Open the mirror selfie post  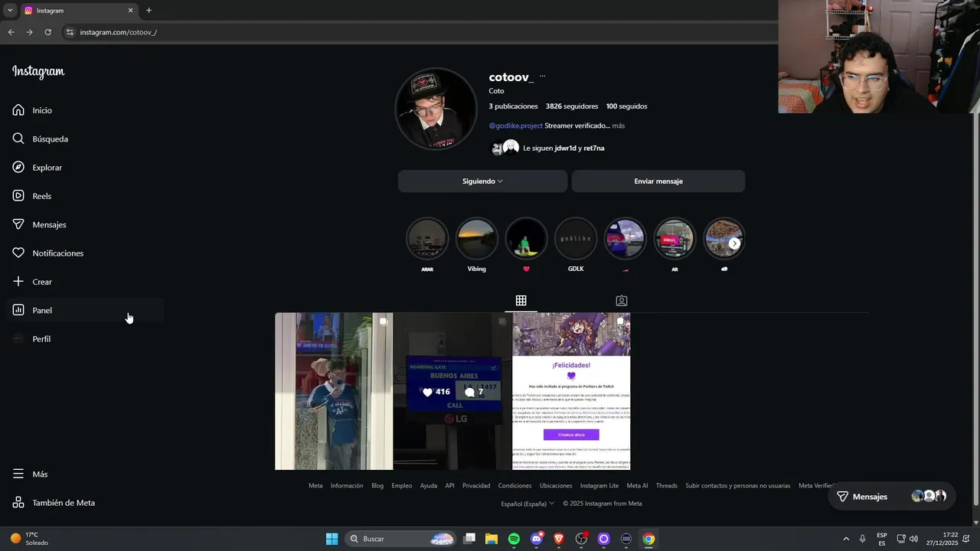[x=334, y=391]
